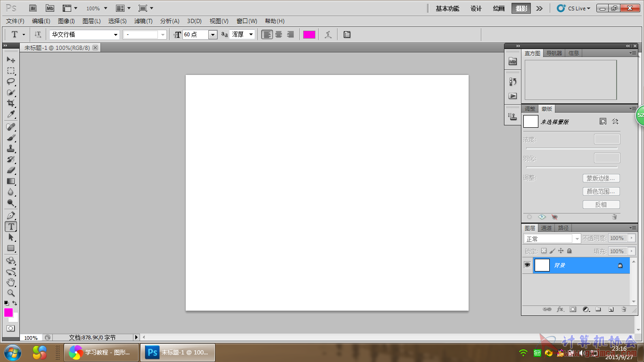This screenshot has width=644, height=362.
Task: Click the Delete layer trash icon
Action: [624, 310]
